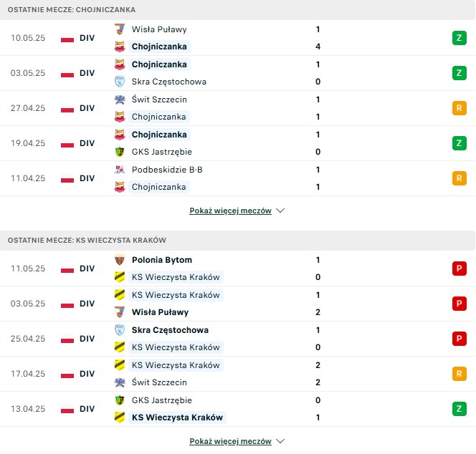Select Chojniczanka team name in 03.05.25 match
Image resolution: width=476 pixels, height=454 pixels.
159,64
